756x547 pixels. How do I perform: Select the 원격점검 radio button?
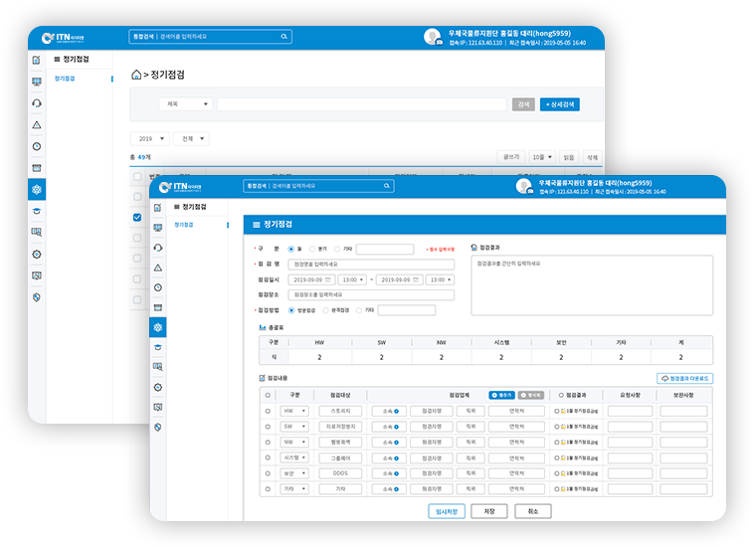coord(325,310)
